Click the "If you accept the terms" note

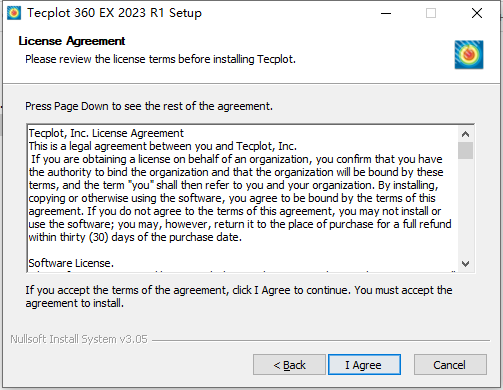[239, 296]
